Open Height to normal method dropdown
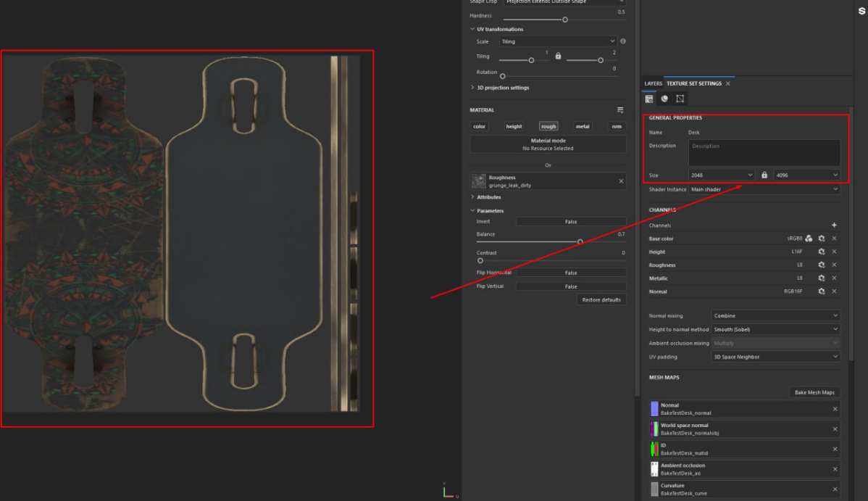Image resolution: width=868 pixels, height=501 pixels. (x=775, y=329)
